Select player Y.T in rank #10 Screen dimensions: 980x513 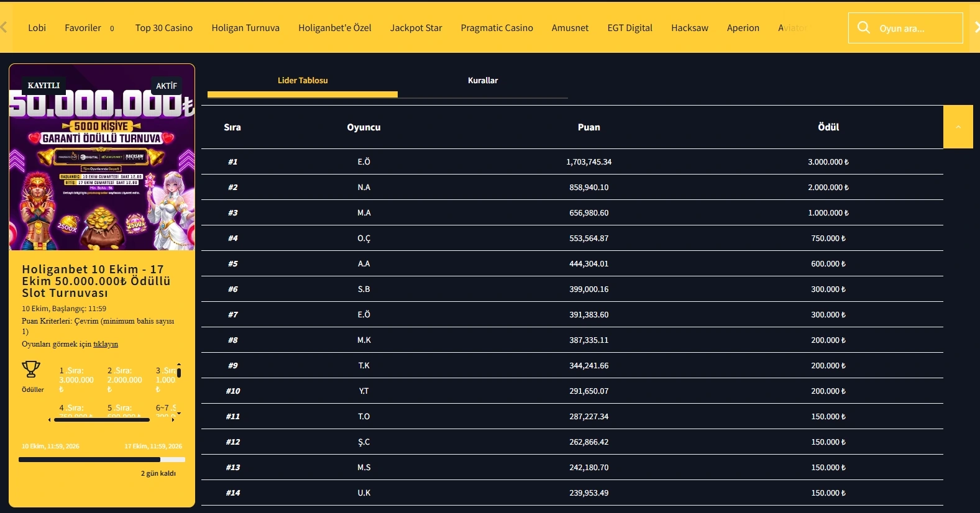[x=364, y=391]
